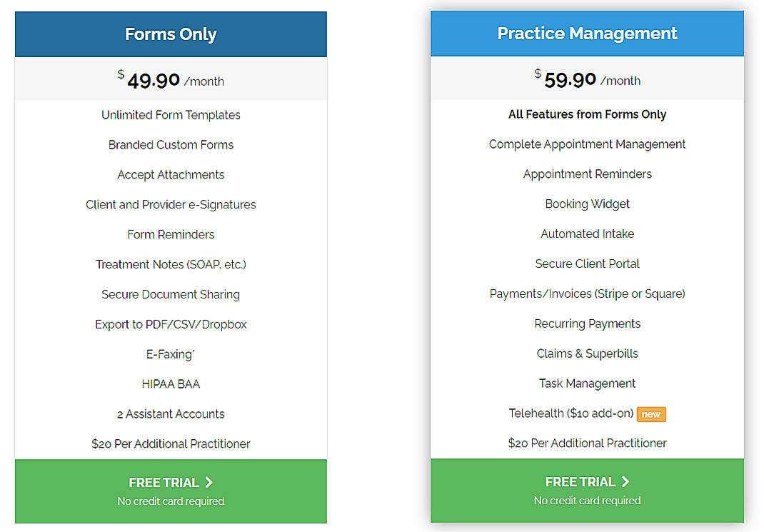The image size is (764, 532).
Task: Switch to the Practice Management plan header
Action: [587, 34]
